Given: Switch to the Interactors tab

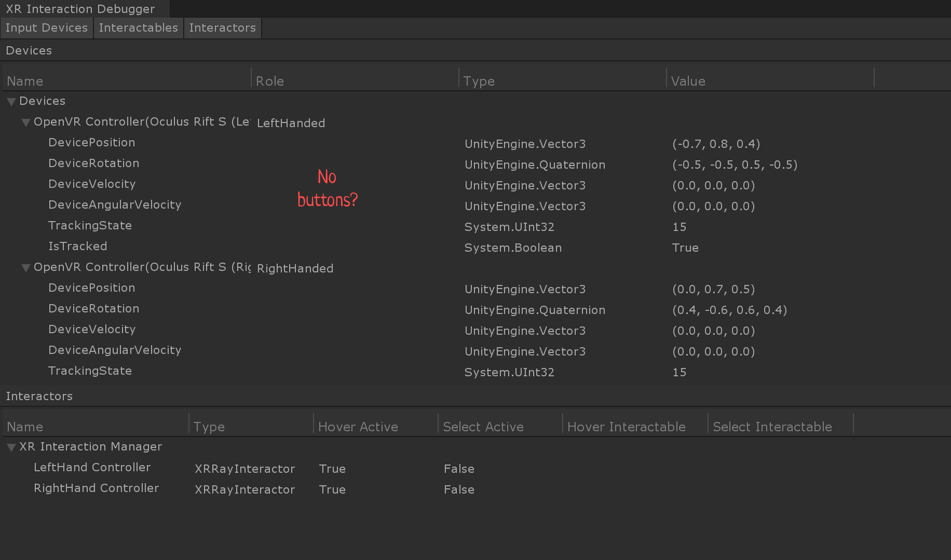Looking at the screenshot, I should pos(222,28).
